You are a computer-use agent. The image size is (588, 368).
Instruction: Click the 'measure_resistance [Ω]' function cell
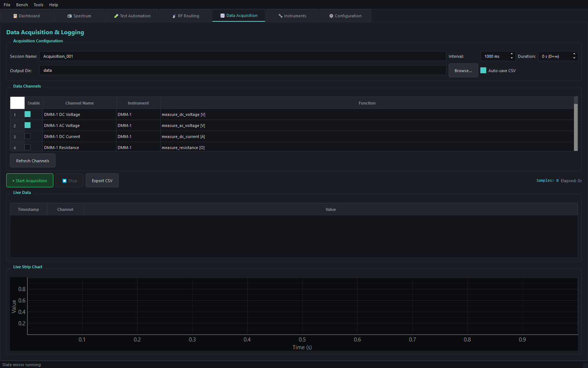(367, 147)
